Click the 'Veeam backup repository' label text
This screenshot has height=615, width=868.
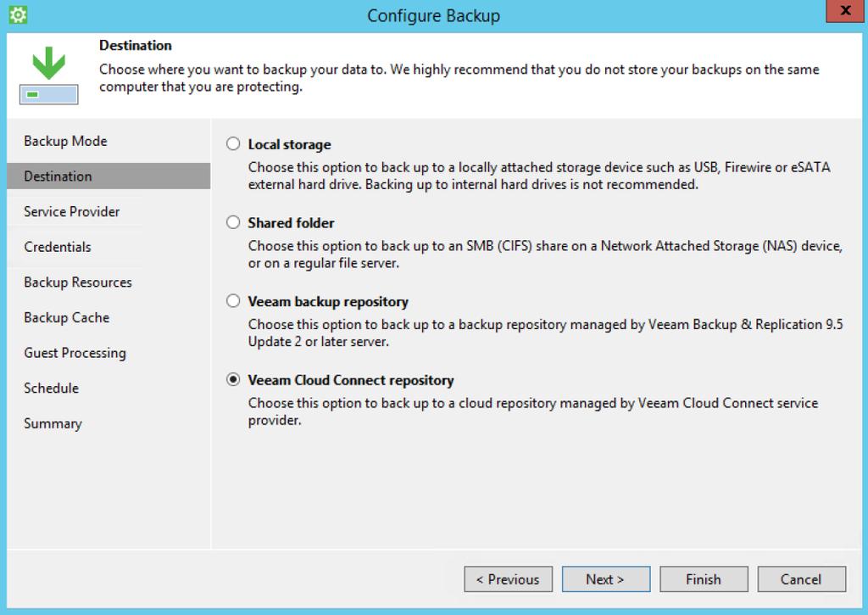(x=328, y=301)
